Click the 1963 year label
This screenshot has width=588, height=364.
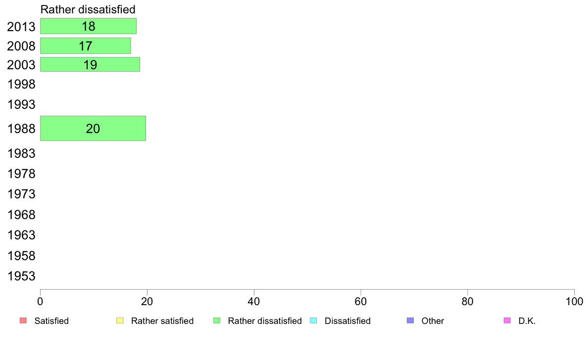coord(21,235)
